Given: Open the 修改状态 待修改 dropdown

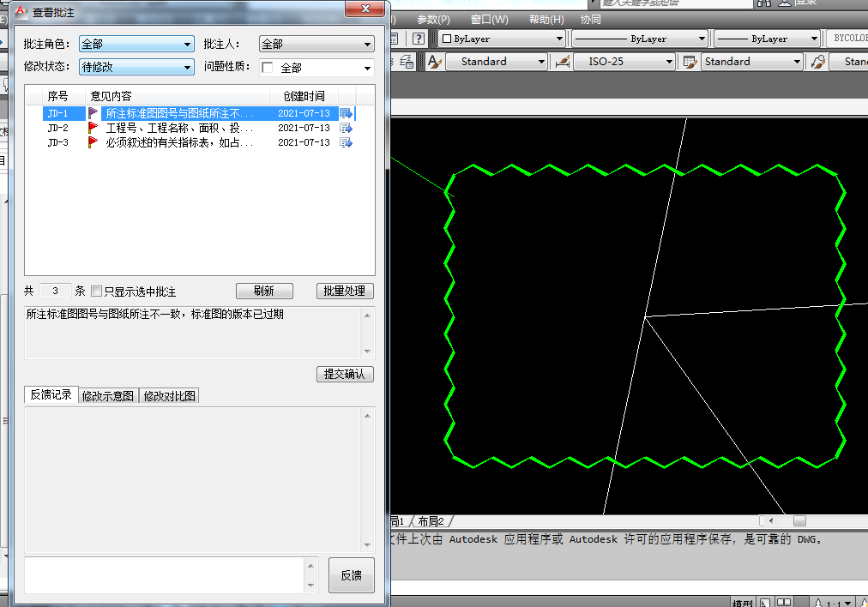Looking at the screenshot, I should (136, 67).
